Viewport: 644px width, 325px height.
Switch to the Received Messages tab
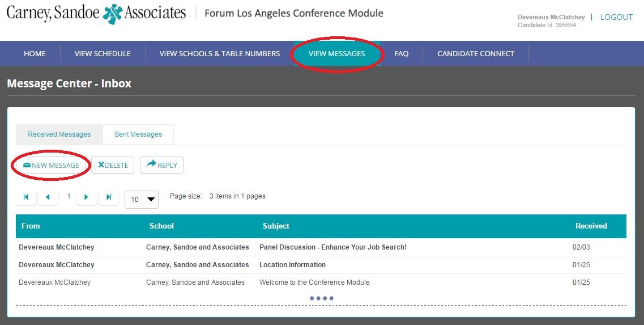pyautogui.click(x=59, y=134)
